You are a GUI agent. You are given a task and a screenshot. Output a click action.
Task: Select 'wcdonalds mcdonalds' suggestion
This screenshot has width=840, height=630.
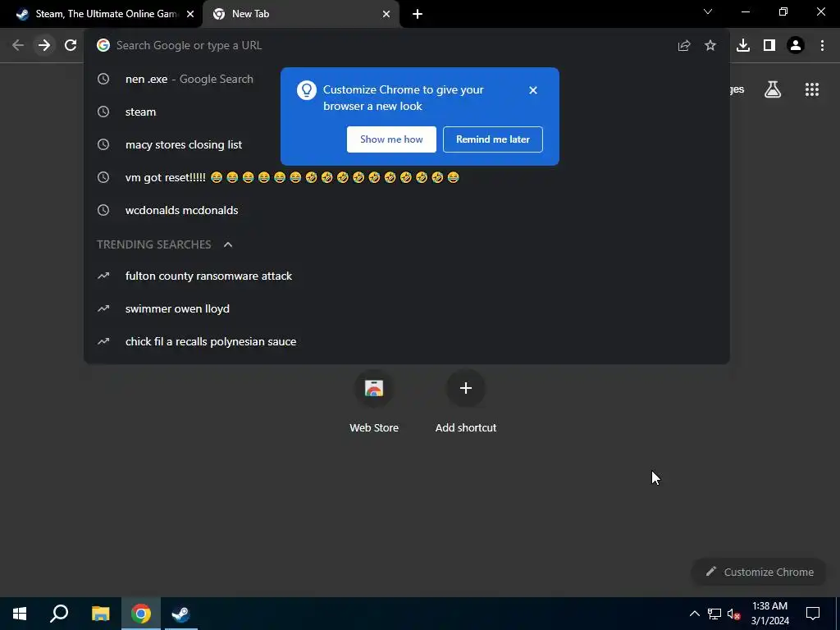point(407,210)
